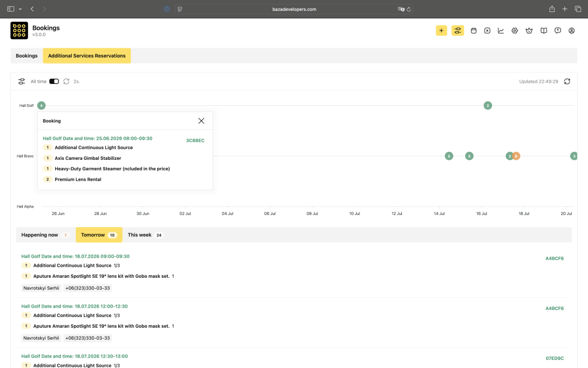
Task: Close the Booking popup
Action: pyautogui.click(x=202, y=121)
